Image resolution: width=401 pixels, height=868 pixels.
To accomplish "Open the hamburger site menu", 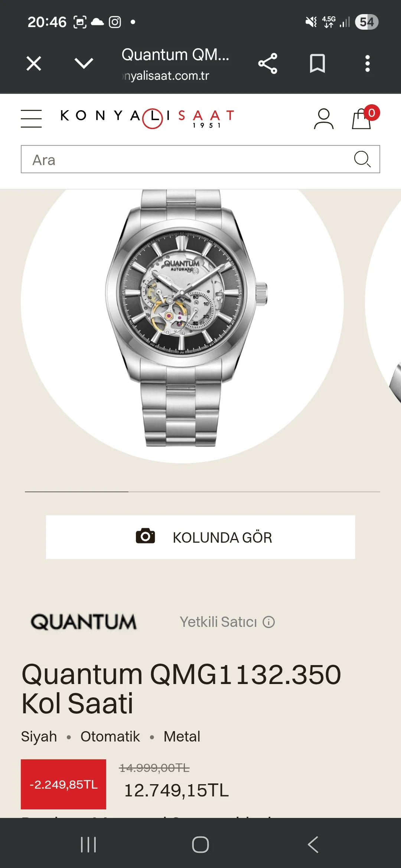I will [31, 119].
